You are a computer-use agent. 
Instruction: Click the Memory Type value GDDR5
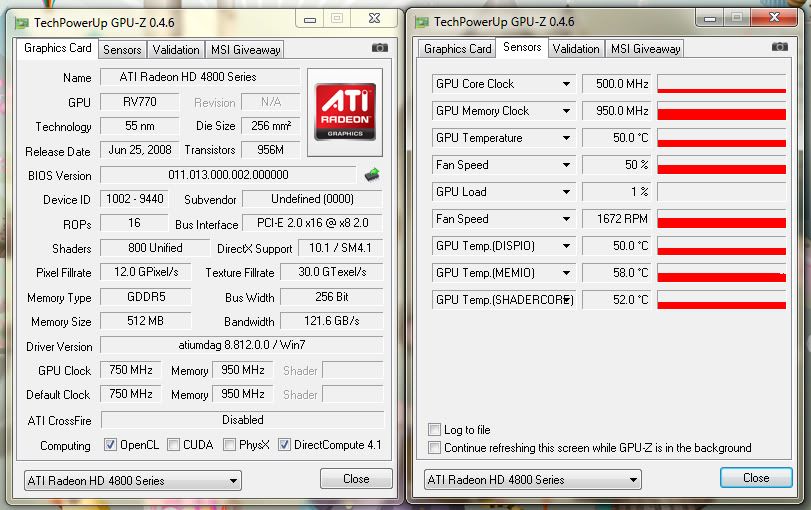(146, 297)
